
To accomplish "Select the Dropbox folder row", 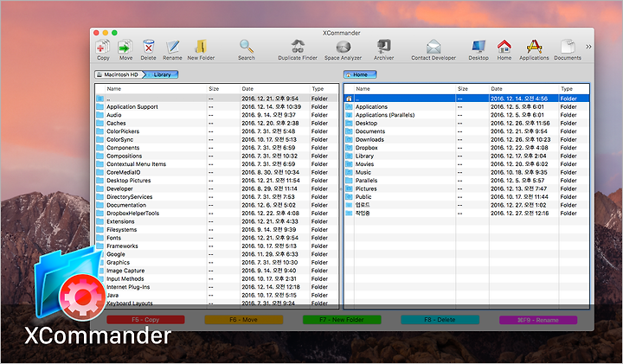I will click(x=467, y=148).
